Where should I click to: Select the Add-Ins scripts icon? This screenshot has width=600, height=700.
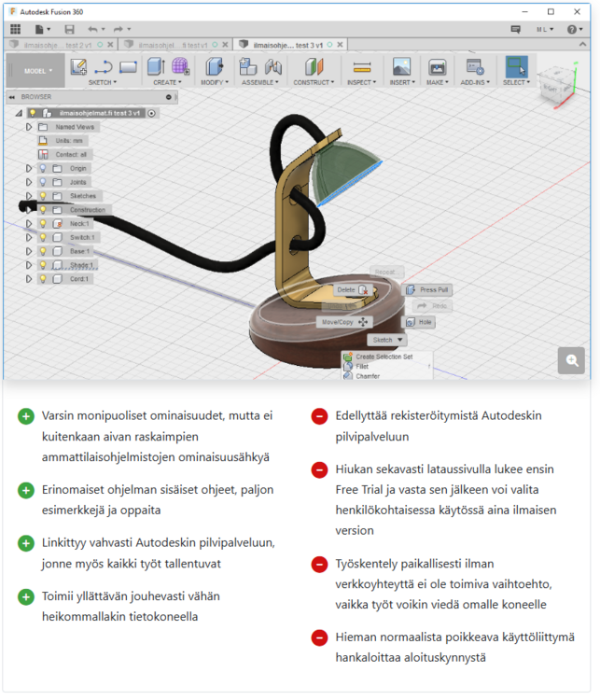click(475, 67)
